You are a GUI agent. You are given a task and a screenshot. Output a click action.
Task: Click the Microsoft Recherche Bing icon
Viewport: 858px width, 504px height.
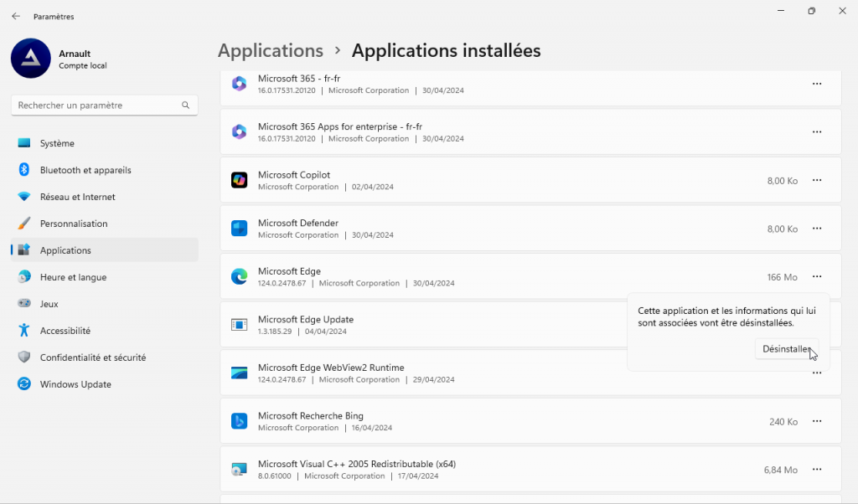click(239, 421)
